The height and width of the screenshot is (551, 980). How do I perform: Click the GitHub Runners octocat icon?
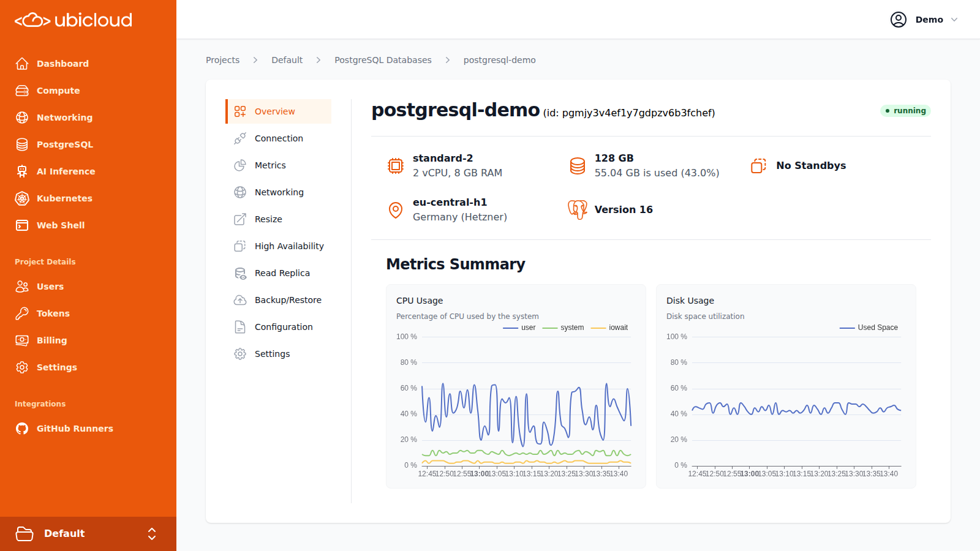click(x=22, y=429)
